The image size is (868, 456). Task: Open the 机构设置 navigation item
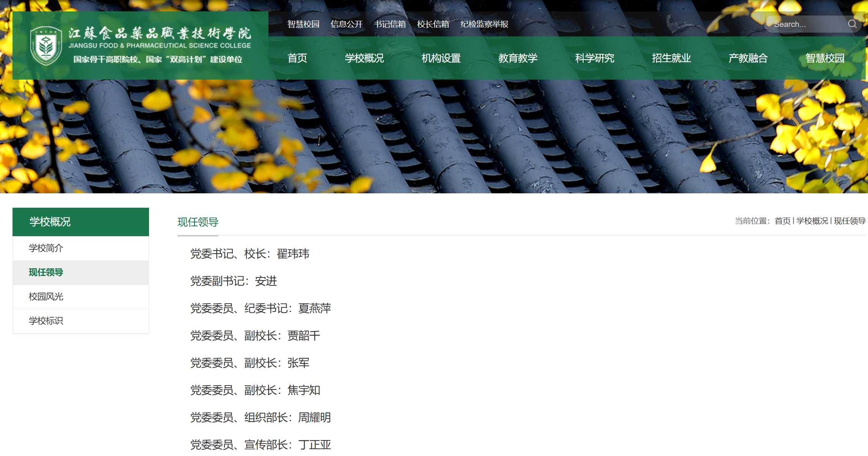point(441,58)
